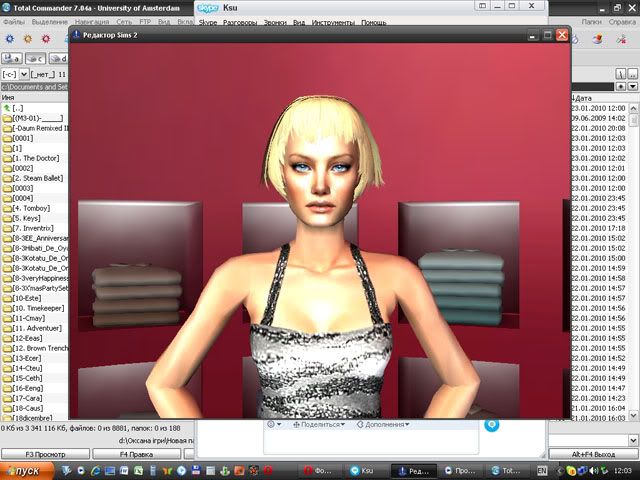Open the Разговоры menu in Skype
640x480 pixels.
[x=240, y=22]
